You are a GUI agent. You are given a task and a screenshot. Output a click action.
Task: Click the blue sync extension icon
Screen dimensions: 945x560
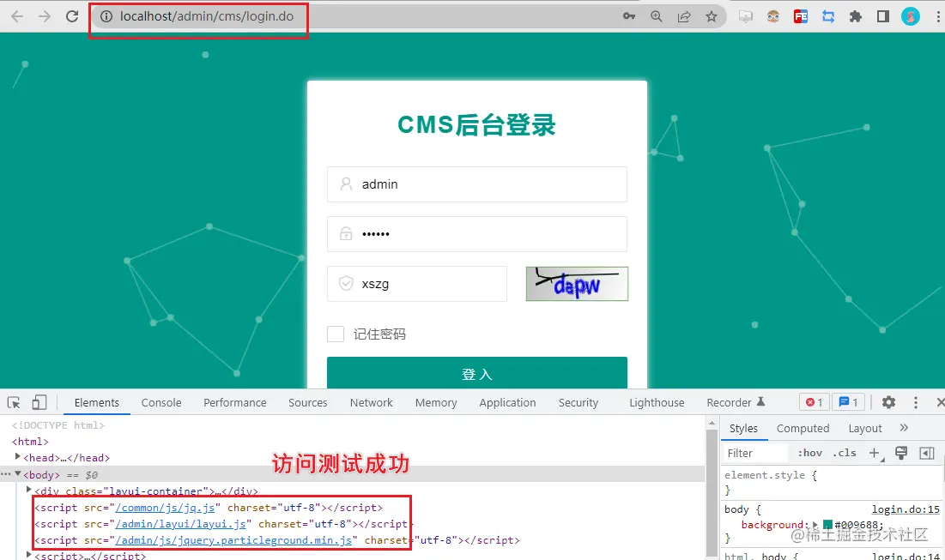pos(828,17)
